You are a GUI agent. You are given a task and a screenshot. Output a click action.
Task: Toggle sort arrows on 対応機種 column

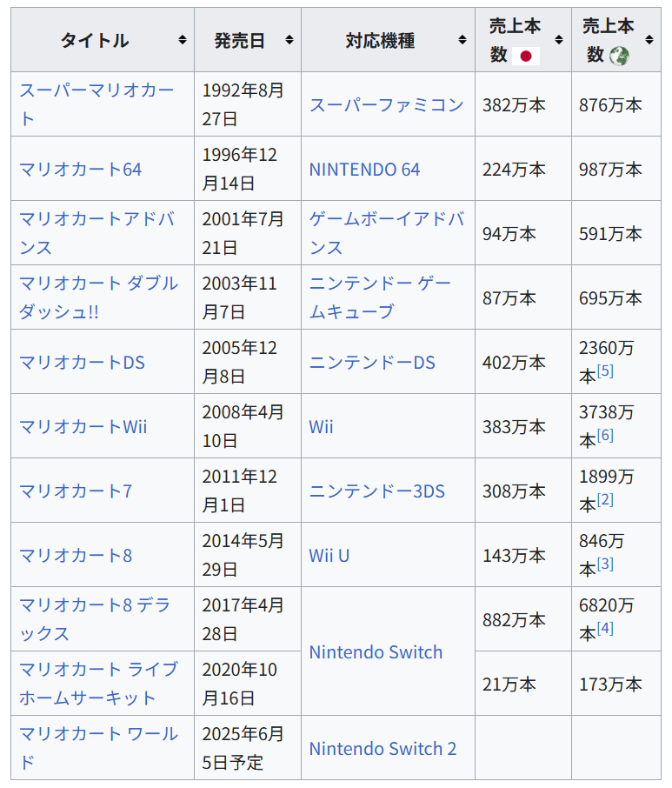pos(462,40)
